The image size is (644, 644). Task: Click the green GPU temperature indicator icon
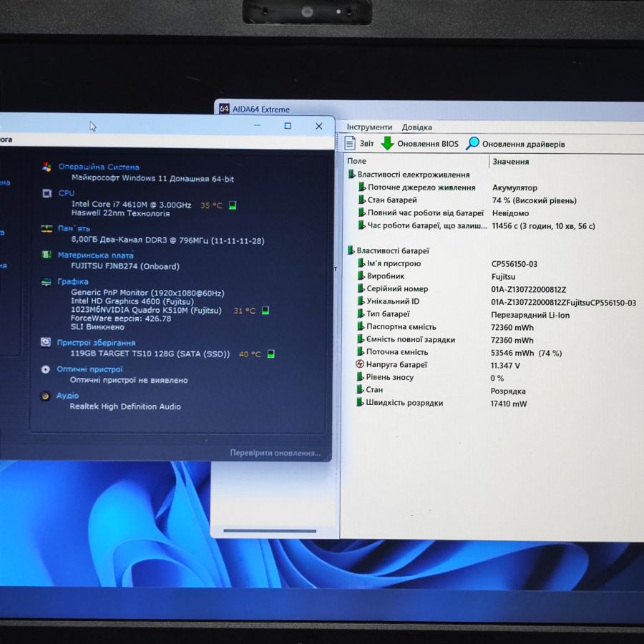pyautogui.click(x=265, y=310)
